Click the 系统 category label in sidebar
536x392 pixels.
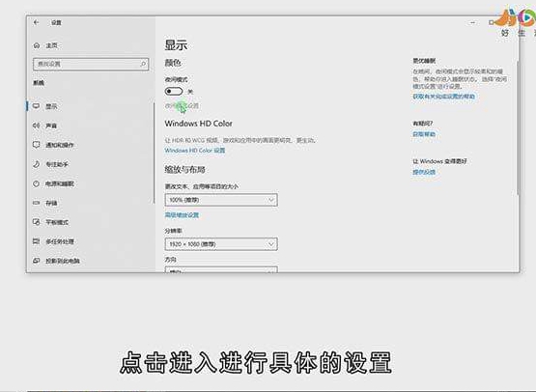tap(39, 83)
